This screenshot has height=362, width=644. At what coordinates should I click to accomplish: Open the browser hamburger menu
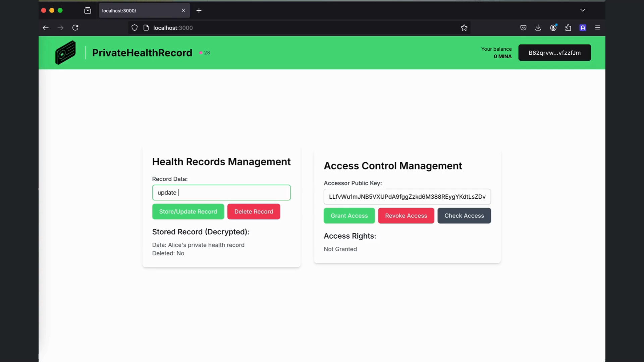pos(598,28)
